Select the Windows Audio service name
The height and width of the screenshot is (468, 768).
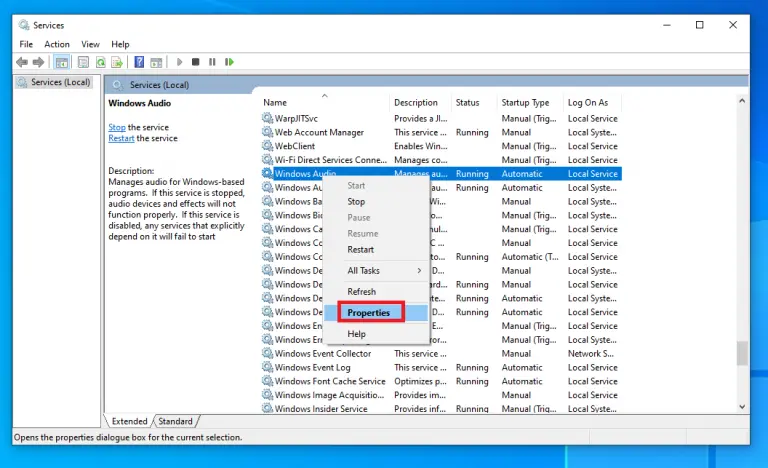[305, 173]
